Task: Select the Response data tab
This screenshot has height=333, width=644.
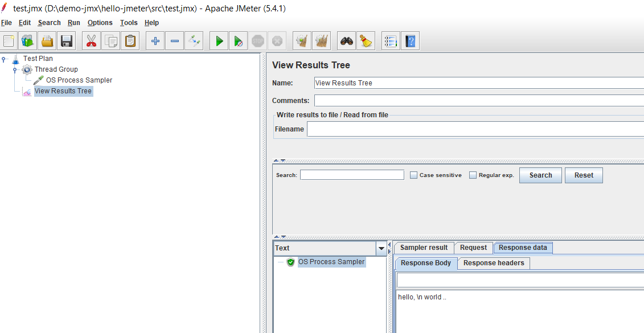Action: pos(523,248)
